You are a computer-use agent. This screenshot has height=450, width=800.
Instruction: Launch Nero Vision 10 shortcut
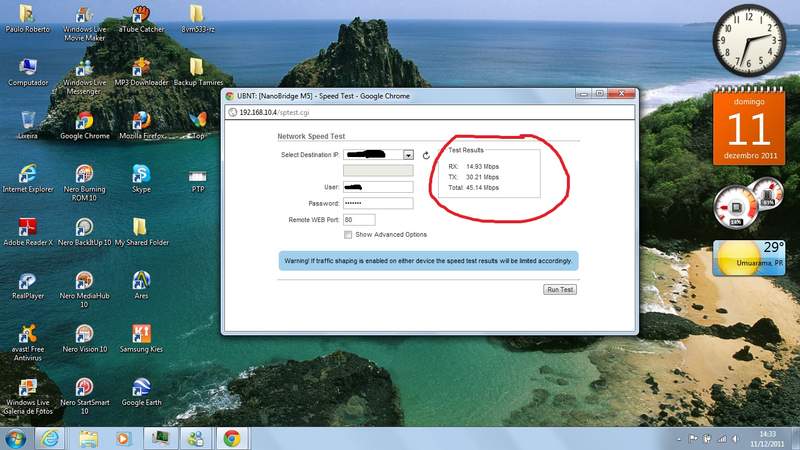pos(84,339)
